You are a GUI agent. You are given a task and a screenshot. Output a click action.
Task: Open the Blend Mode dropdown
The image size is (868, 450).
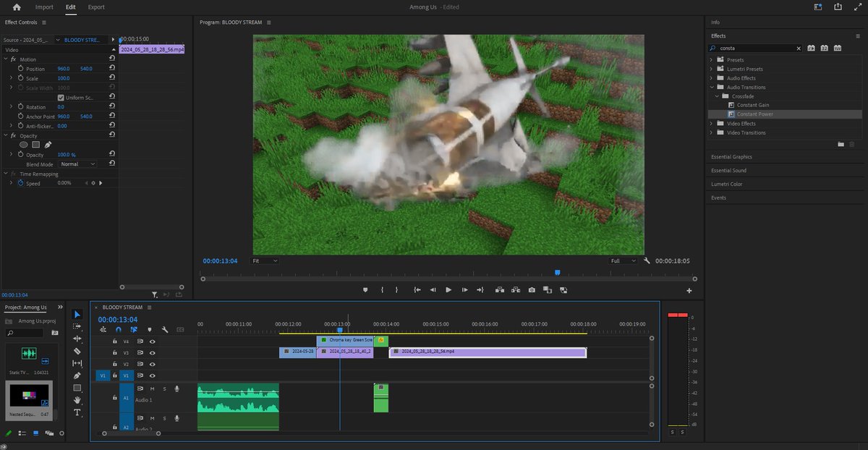pyautogui.click(x=78, y=164)
